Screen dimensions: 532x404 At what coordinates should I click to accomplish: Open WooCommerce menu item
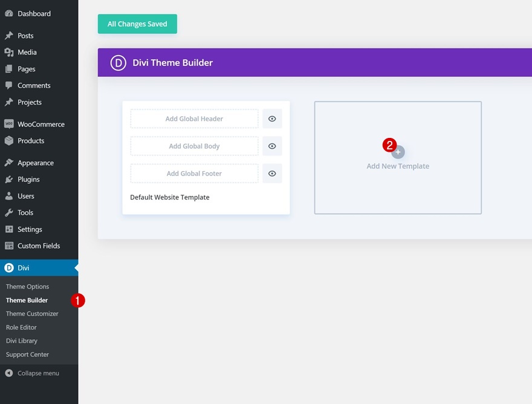coord(39,124)
